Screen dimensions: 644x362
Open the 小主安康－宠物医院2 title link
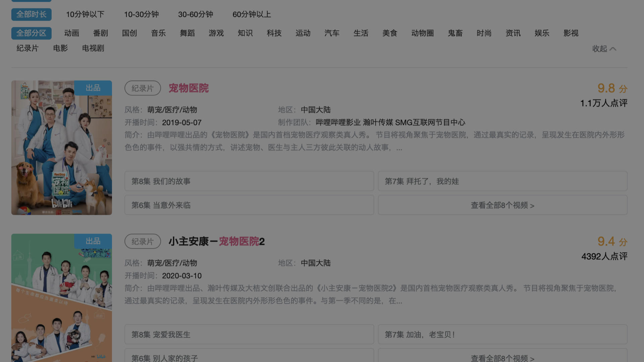[x=217, y=241]
